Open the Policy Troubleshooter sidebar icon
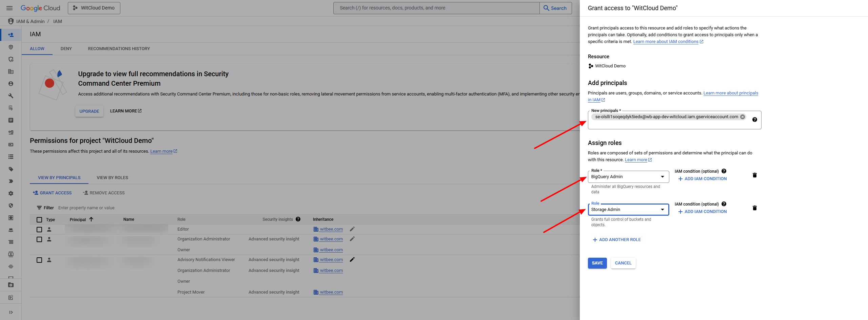 [x=11, y=59]
